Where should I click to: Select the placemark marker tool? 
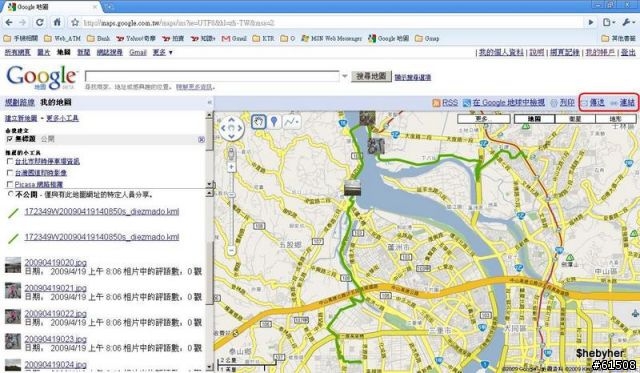tap(274, 121)
